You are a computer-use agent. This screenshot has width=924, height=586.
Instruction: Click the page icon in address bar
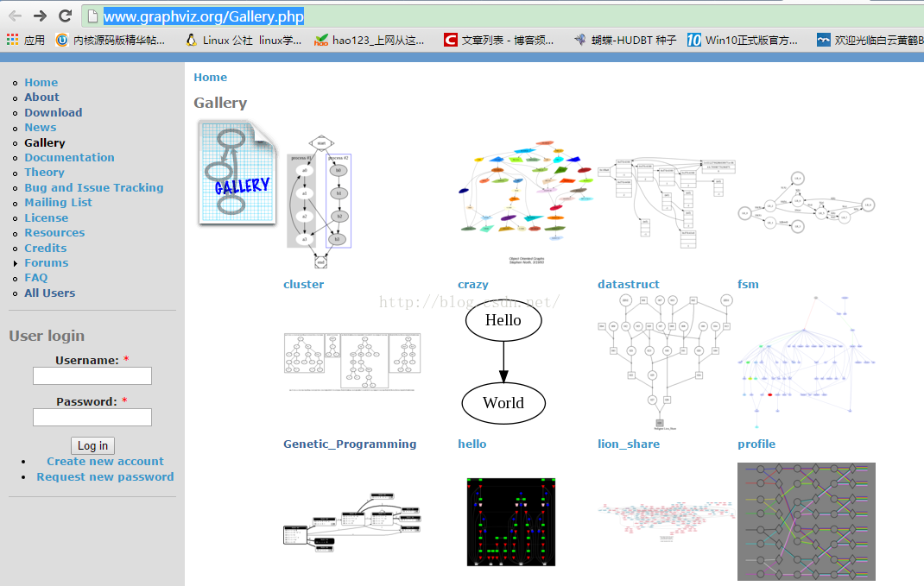pyautogui.click(x=92, y=16)
